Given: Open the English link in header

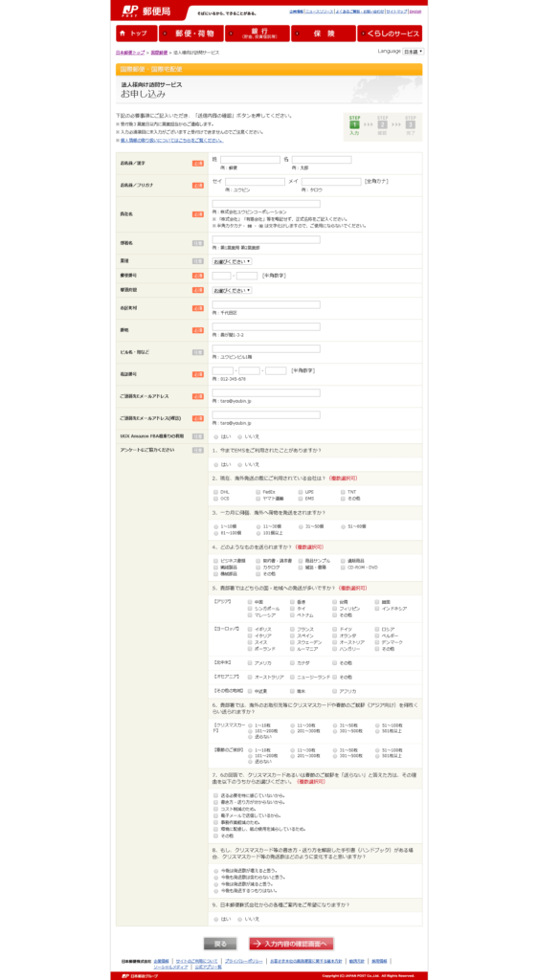Looking at the screenshot, I should point(415,11).
